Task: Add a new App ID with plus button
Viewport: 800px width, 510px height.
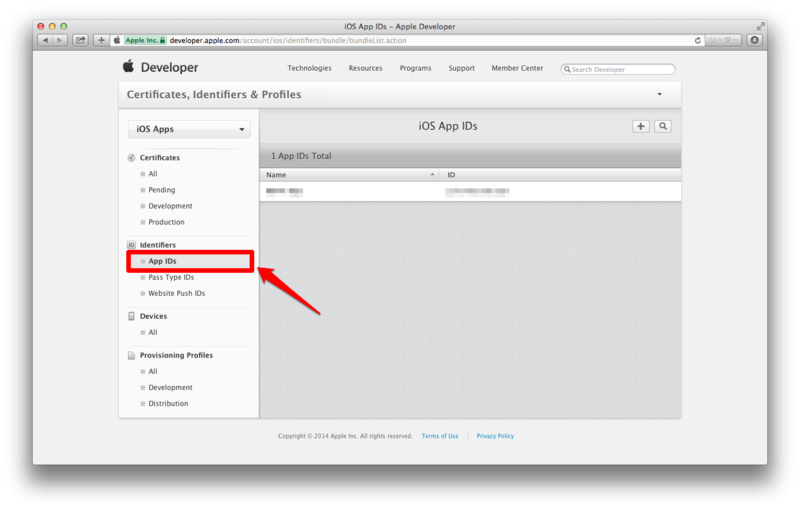Action: point(641,126)
